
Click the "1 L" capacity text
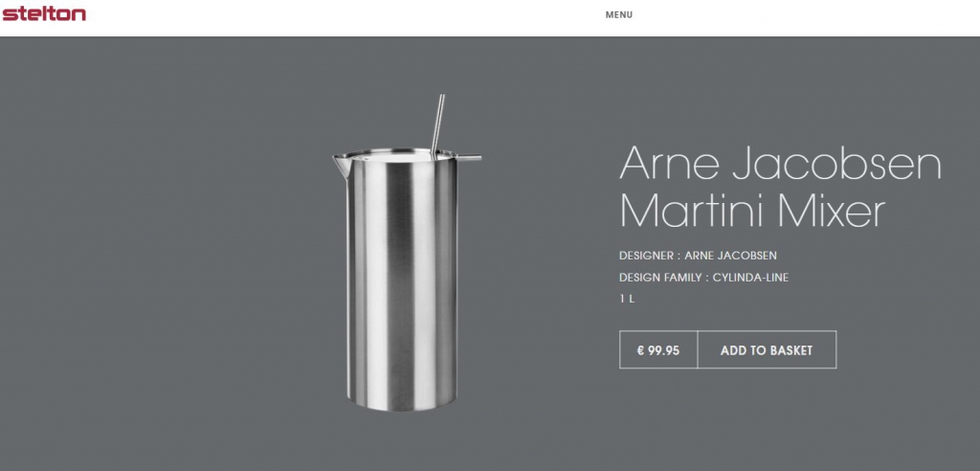[627, 299]
